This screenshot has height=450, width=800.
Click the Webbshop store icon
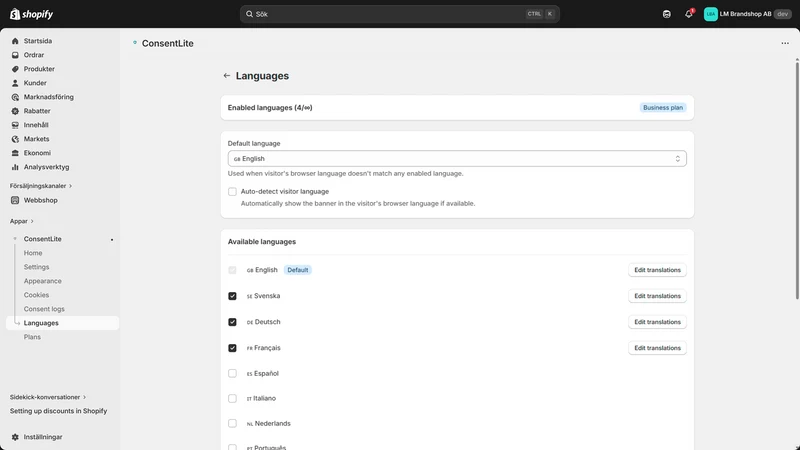coord(15,200)
